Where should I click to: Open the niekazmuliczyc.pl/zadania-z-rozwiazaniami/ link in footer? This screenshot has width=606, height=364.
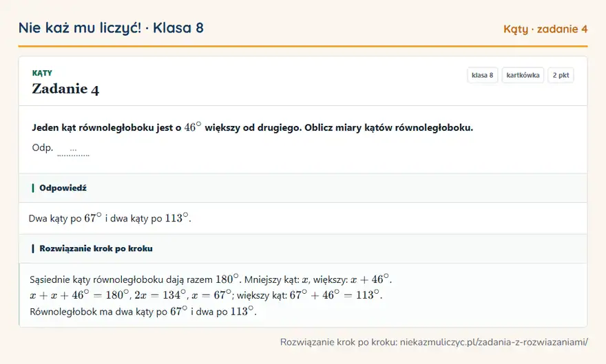(494, 342)
